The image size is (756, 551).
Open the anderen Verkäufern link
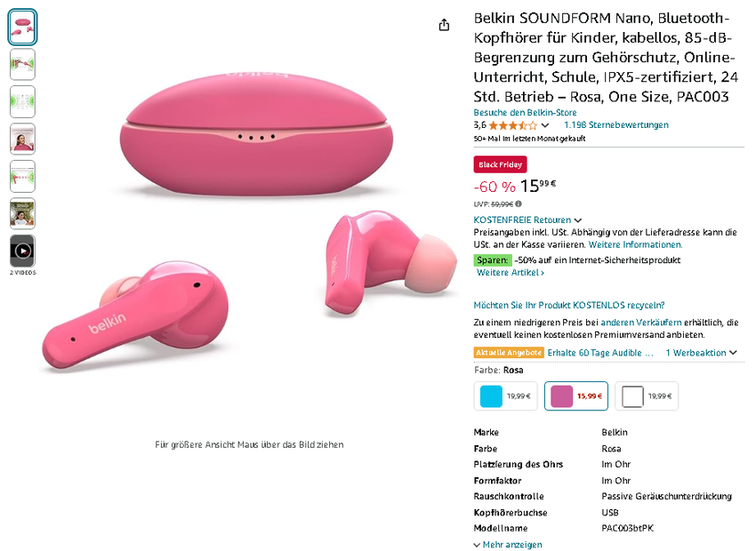coord(641,322)
